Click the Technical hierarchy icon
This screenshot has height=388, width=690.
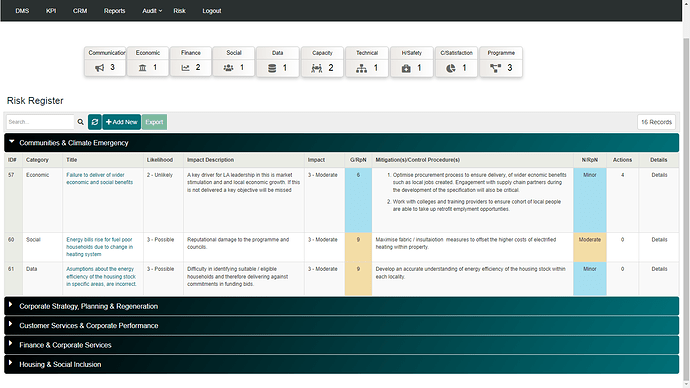(361, 68)
